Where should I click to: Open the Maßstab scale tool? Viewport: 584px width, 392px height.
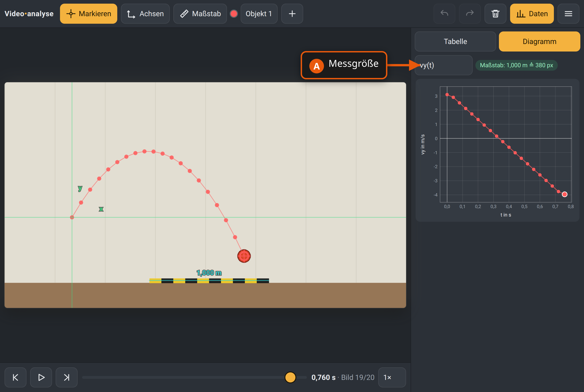[200, 14]
